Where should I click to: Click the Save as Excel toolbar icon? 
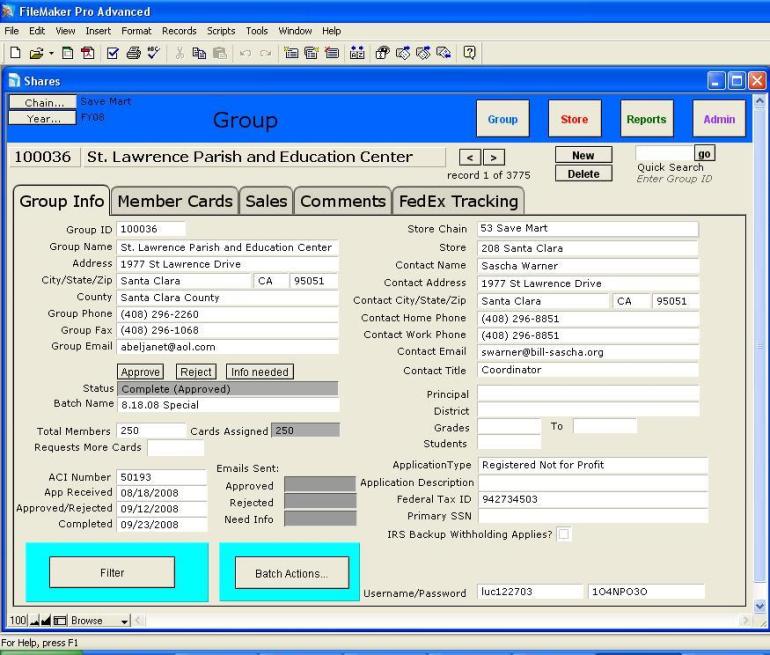click(68, 53)
